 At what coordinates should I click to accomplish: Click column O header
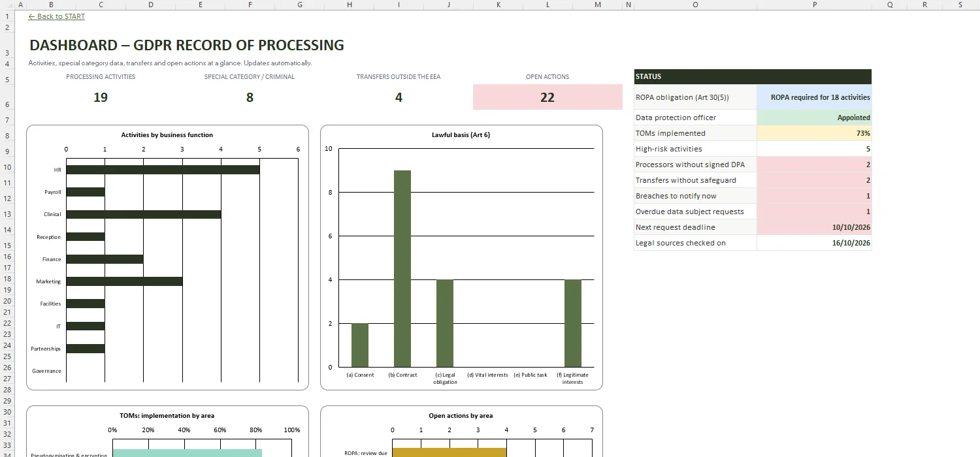(695, 5)
